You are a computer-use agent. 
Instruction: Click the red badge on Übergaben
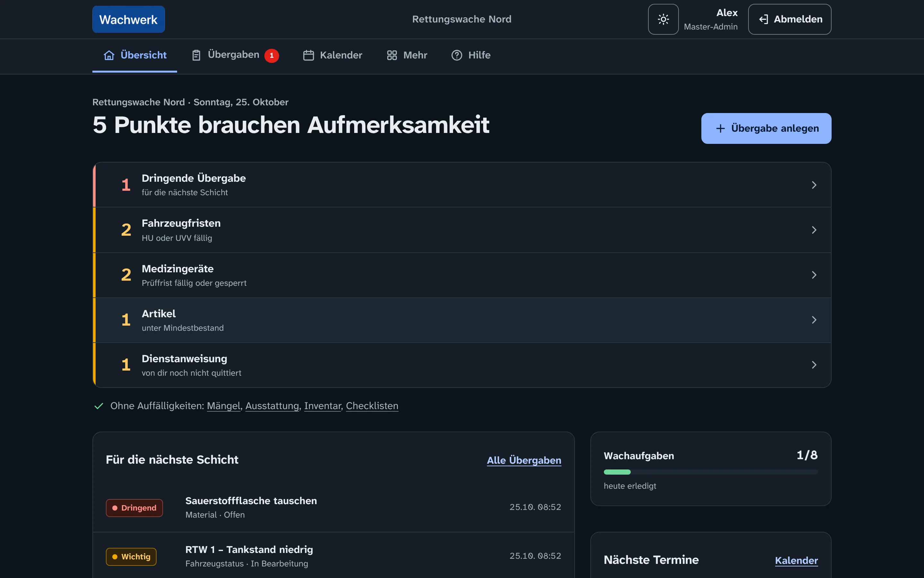pyautogui.click(x=271, y=56)
